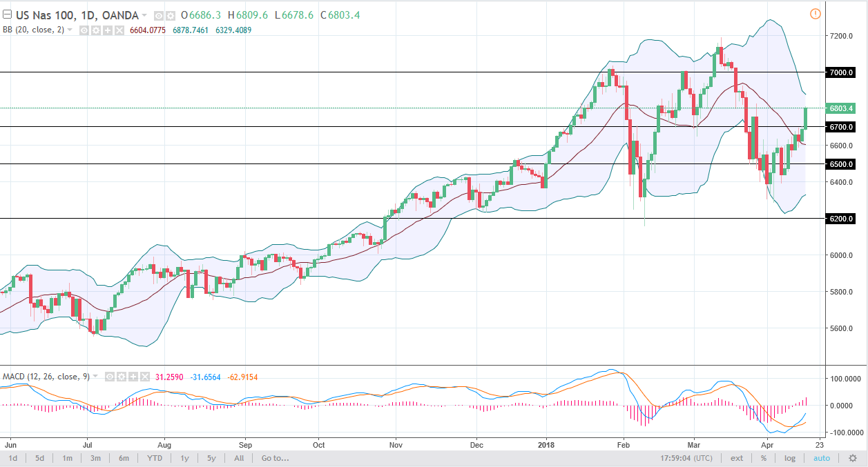This screenshot has width=868, height=467.
Task: Open the MACD settings gear
Action: point(120,377)
